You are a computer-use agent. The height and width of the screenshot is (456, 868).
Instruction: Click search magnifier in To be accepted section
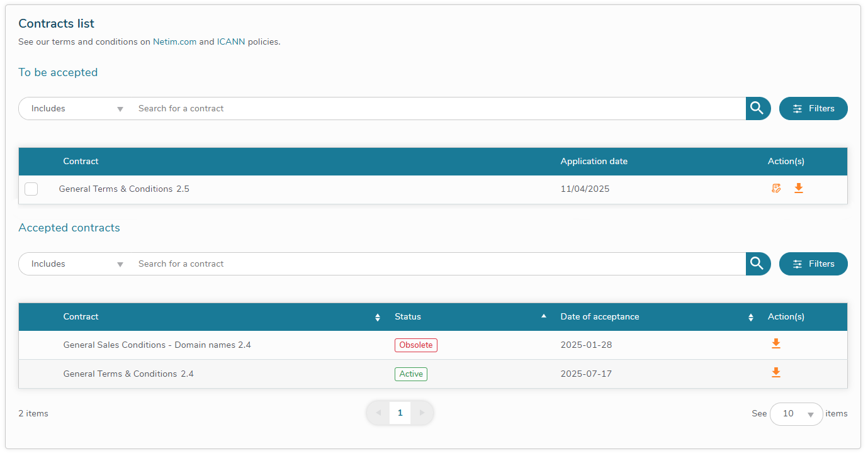coord(758,108)
